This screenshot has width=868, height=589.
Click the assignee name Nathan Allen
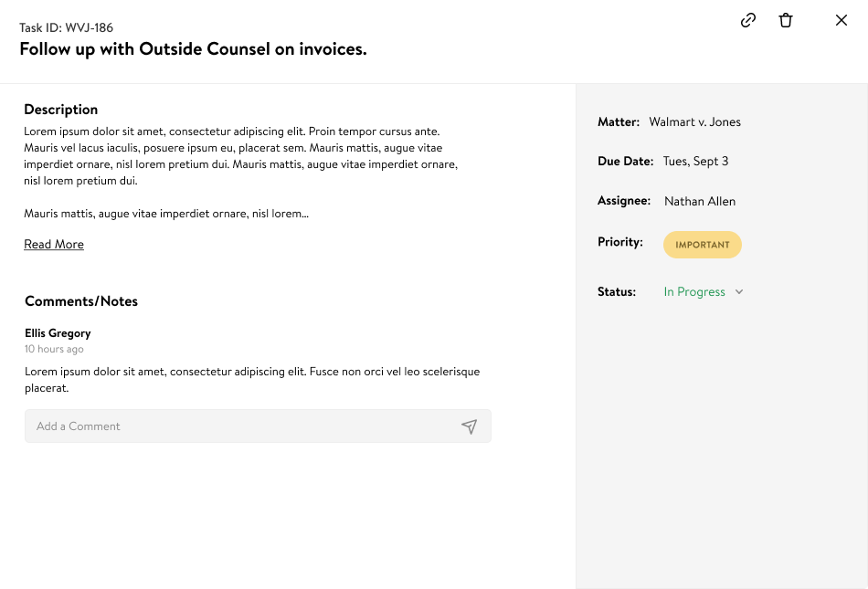pos(700,201)
